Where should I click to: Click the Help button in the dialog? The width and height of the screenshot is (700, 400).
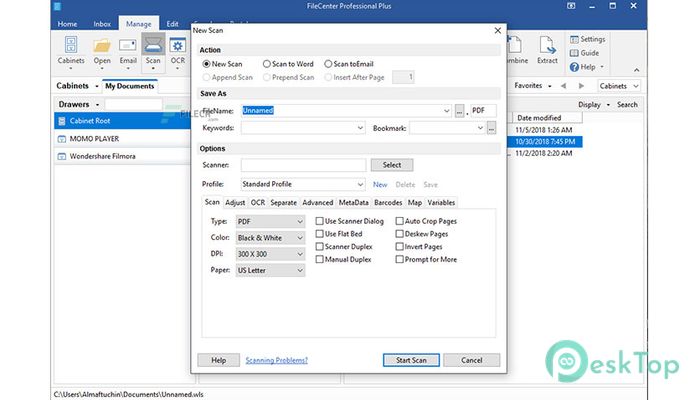218,360
